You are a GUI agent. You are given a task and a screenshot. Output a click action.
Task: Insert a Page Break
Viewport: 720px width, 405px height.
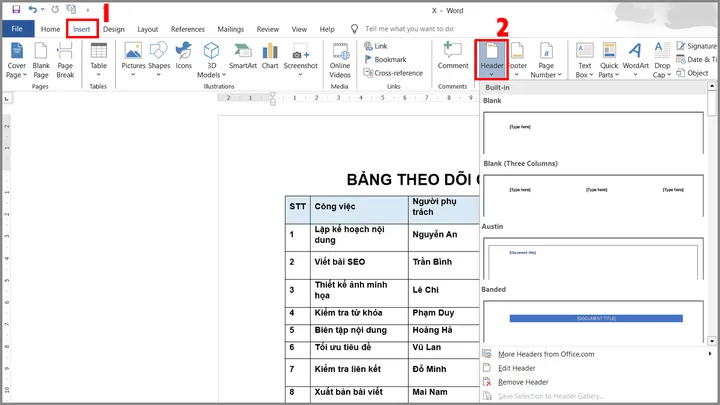coord(65,60)
